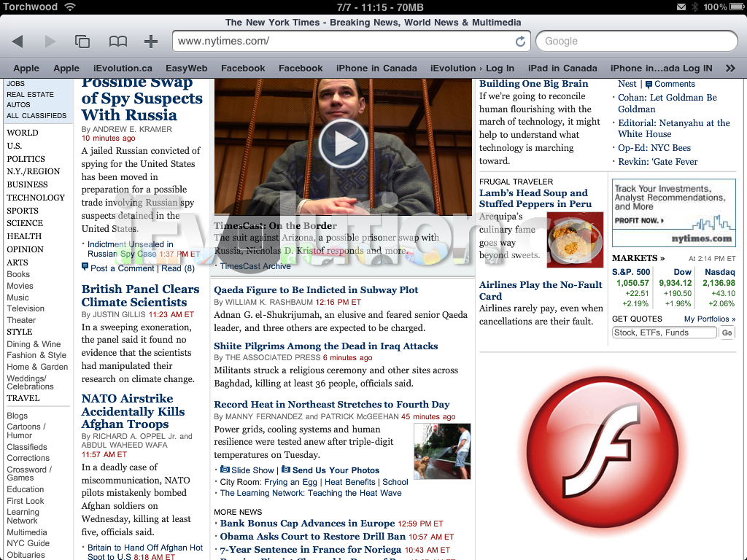Tap the camera icon beside Send Us Your Photos
The width and height of the screenshot is (747, 560).
tap(286, 470)
